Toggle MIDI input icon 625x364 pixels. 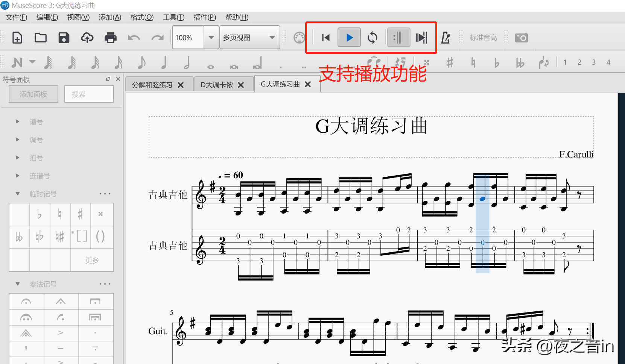(299, 38)
